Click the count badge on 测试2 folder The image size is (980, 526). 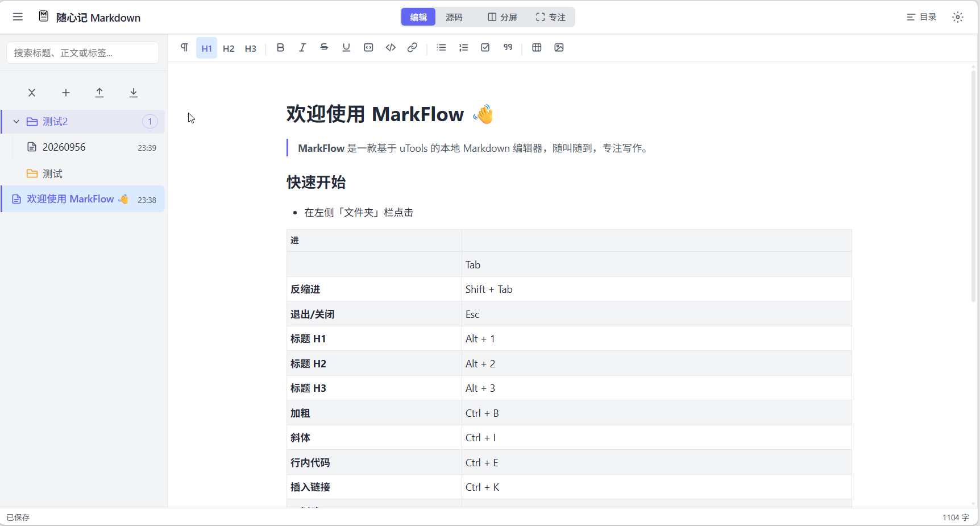150,122
